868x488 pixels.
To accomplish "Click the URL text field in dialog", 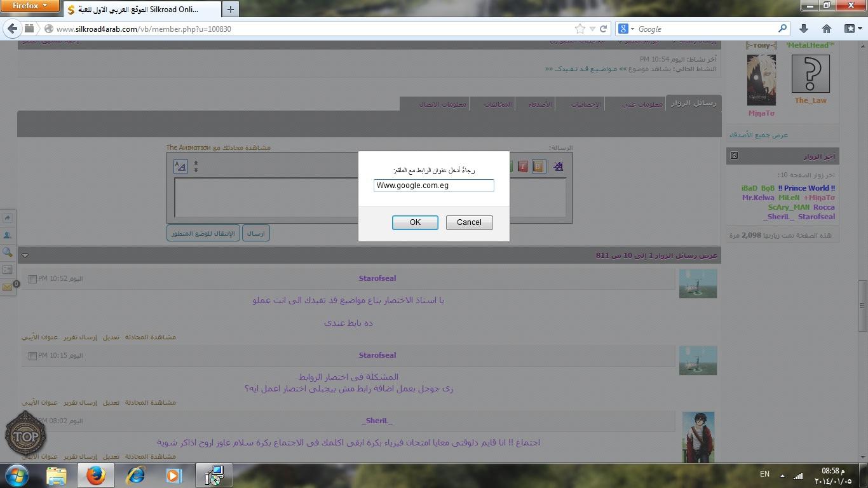I will [434, 186].
